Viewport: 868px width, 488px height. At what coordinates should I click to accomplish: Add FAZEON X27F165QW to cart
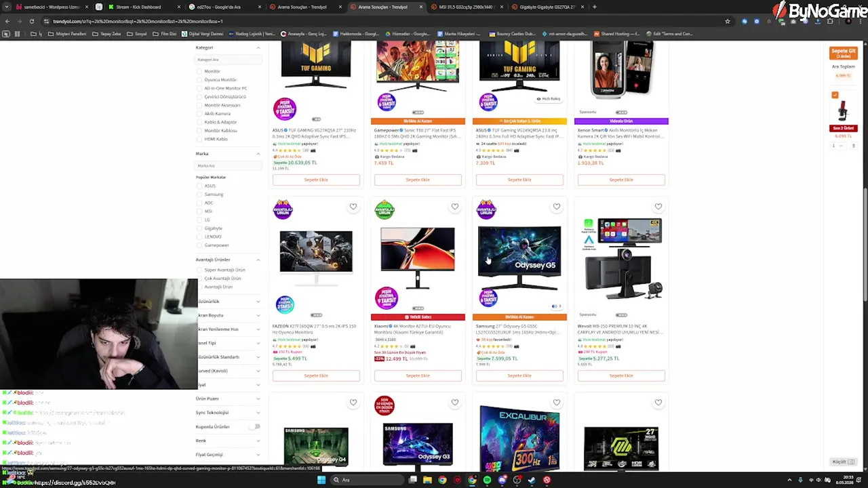(x=316, y=375)
